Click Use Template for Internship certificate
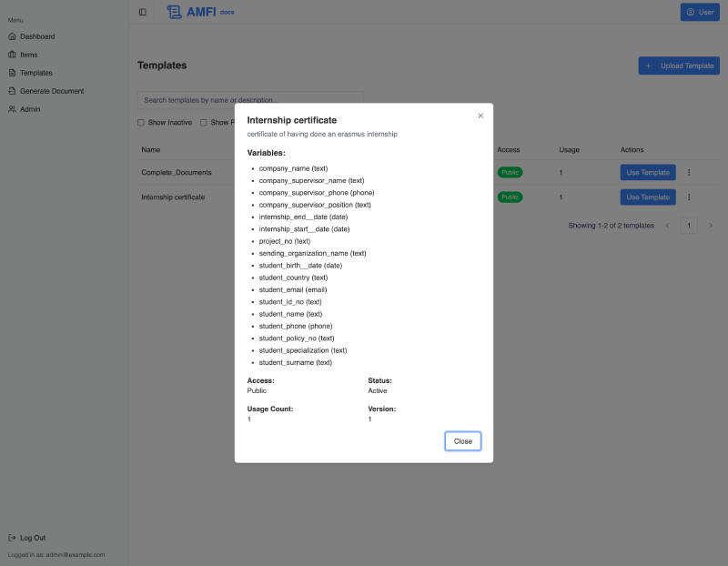 [648, 197]
